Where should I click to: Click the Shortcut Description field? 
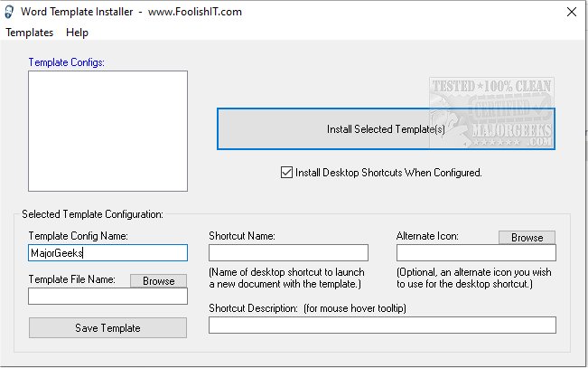(x=381, y=325)
